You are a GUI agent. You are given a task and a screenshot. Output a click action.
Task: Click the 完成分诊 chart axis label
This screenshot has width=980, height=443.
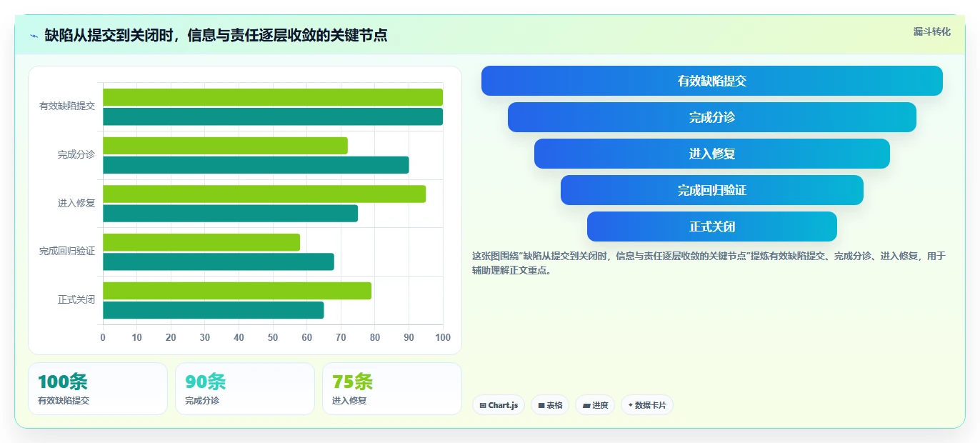pos(76,154)
